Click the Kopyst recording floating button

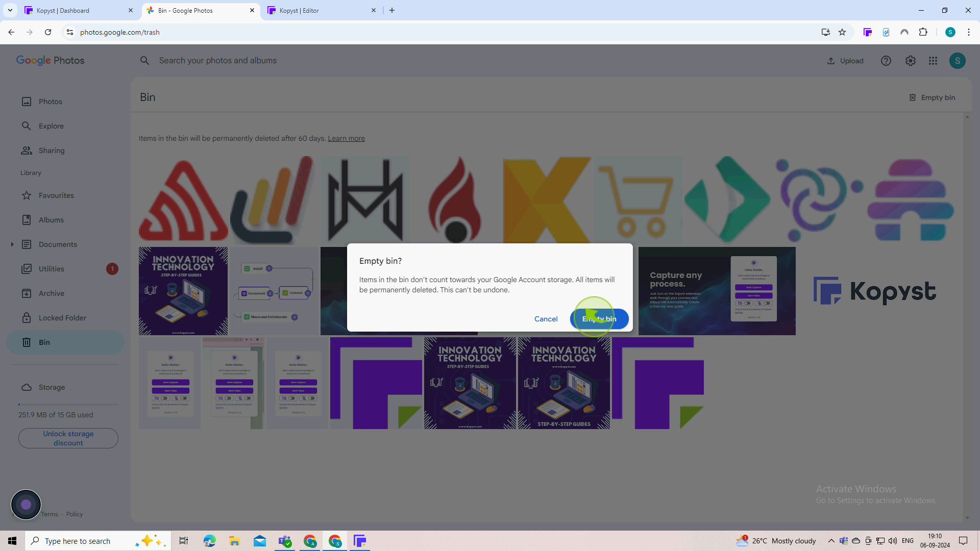[x=26, y=505]
